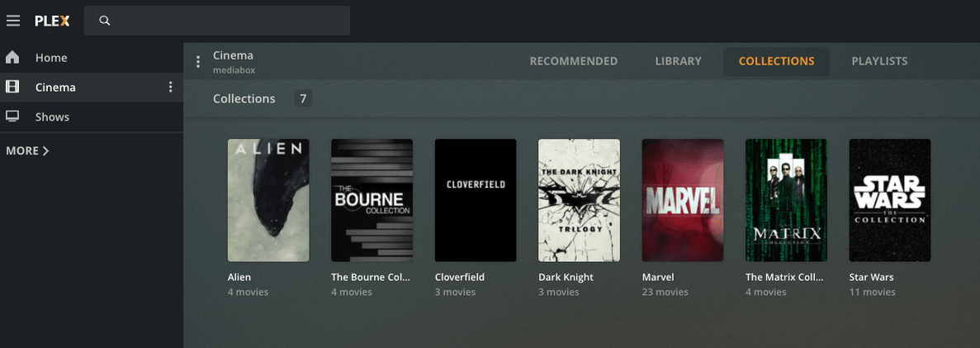The image size is (980, 348).
Task: Open three-dot menu beside Cinema header
Action: tap(198, 61)
